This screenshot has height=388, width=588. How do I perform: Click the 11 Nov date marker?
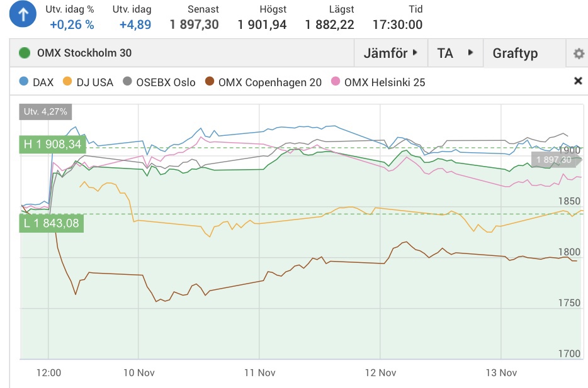pos(259,372)
